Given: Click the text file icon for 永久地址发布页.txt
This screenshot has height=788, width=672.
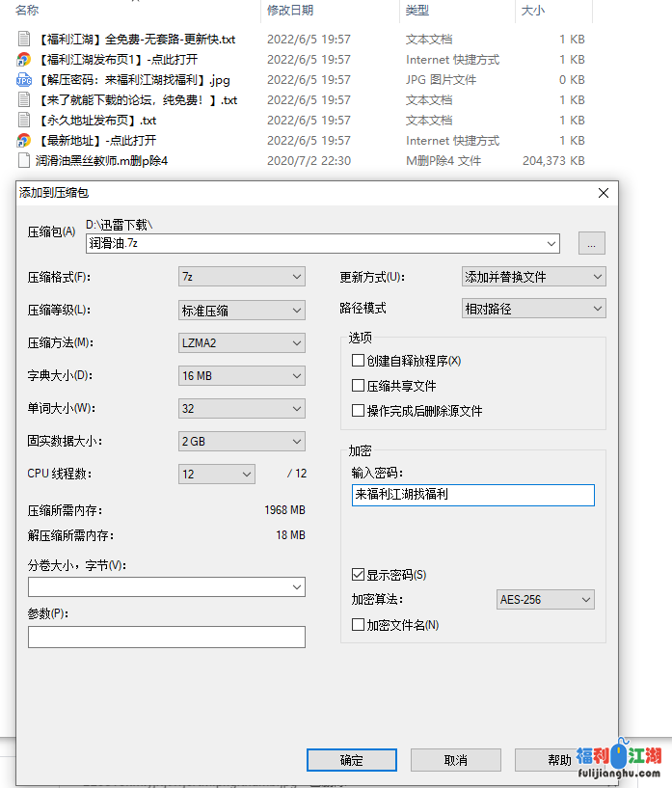Looking at the screenshot, I should pos(25,121).
